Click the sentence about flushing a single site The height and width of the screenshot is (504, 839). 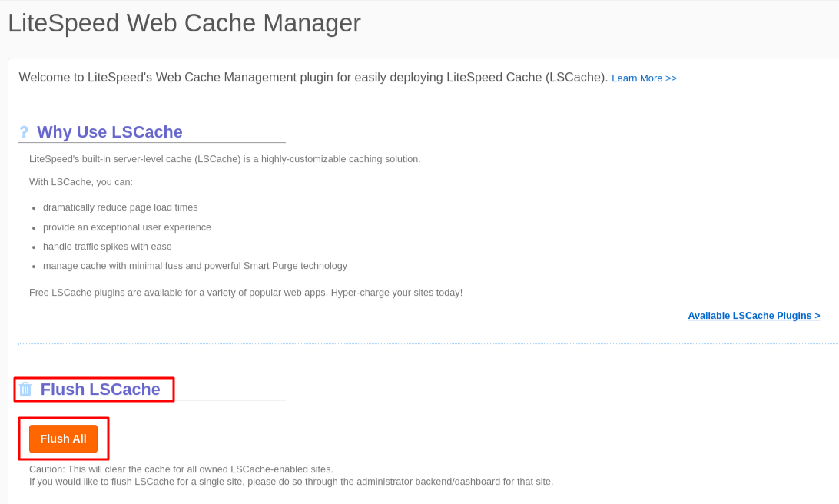click(291, 482)
